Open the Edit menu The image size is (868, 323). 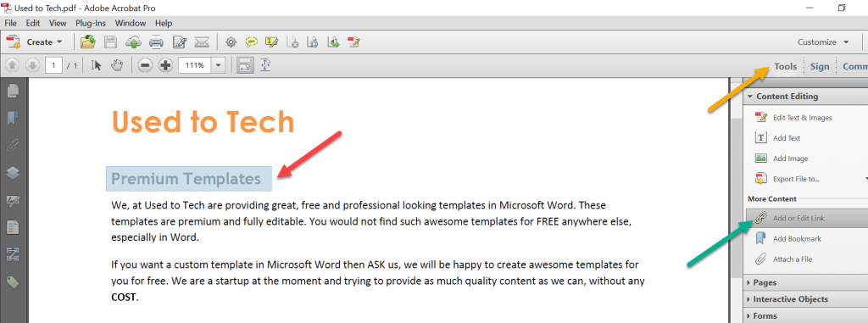point(33,23)
